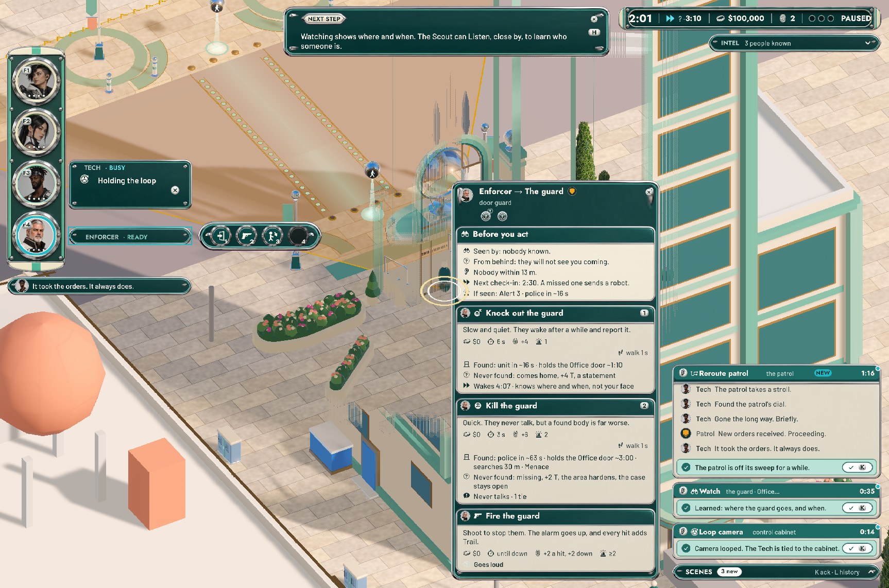The height and width of the screenshot is (588, 889).
Task: Click the three alert level circles
Action: 821,19
